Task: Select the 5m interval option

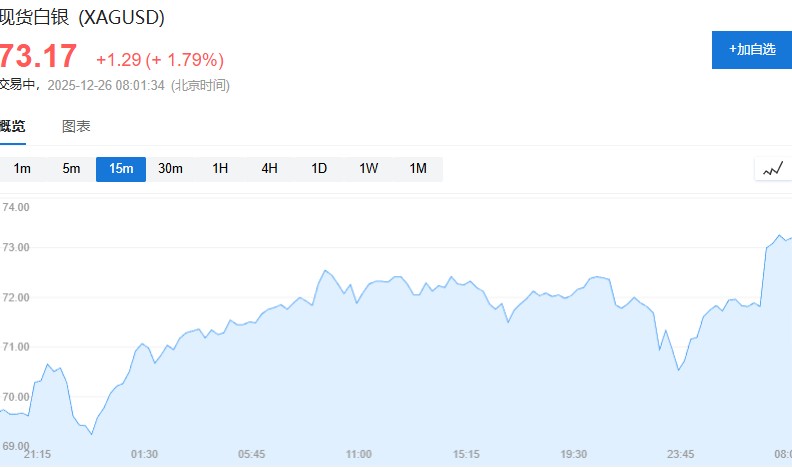Action: click(x=71, y=169)
